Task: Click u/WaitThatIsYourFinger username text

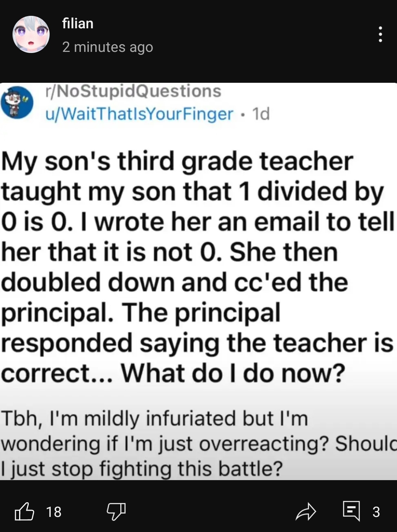Action: (x=139, y=114)
